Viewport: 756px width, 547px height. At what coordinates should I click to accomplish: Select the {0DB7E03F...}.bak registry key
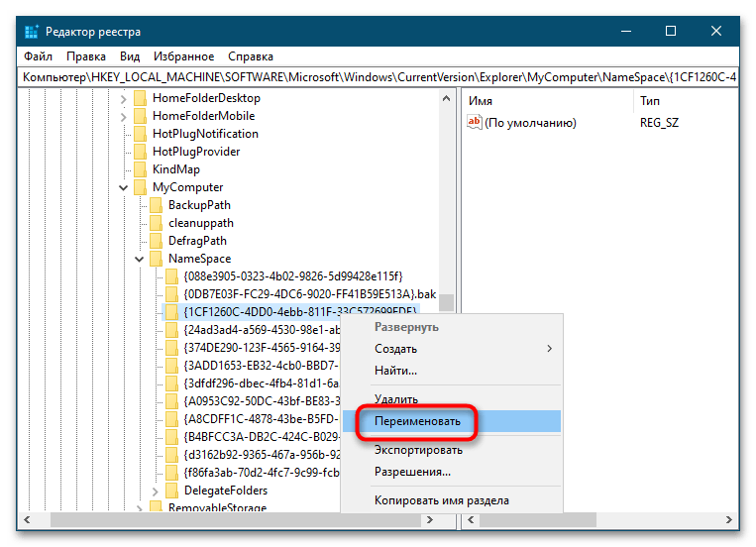(x=309, y=294)
